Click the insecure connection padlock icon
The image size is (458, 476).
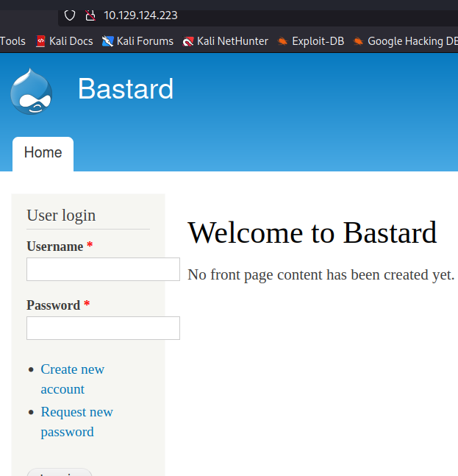point(90,15)
